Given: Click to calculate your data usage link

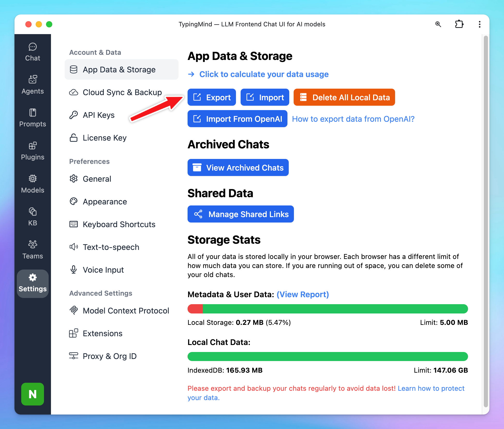Looking at the screenshot, I should coord(264,74).
